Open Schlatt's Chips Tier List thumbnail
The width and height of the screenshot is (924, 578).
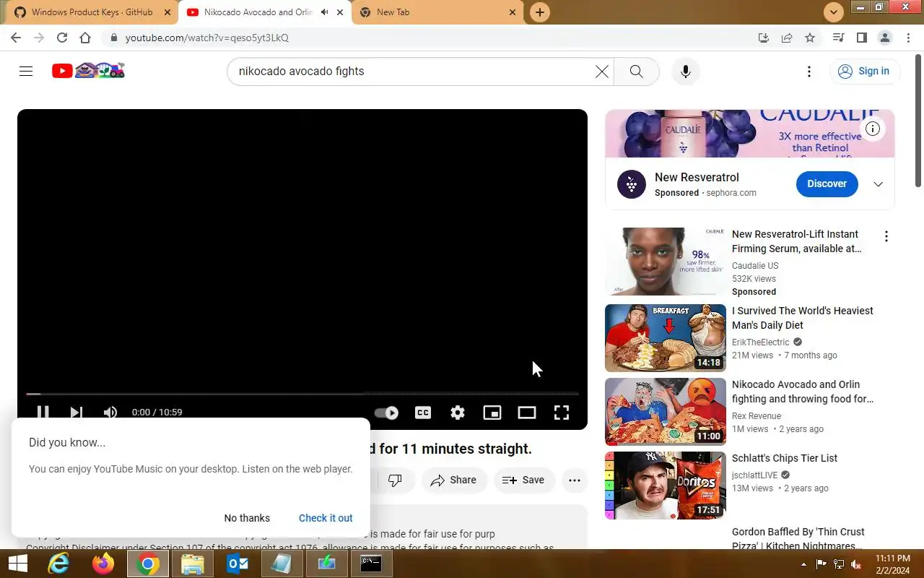(x=666, y=486)
